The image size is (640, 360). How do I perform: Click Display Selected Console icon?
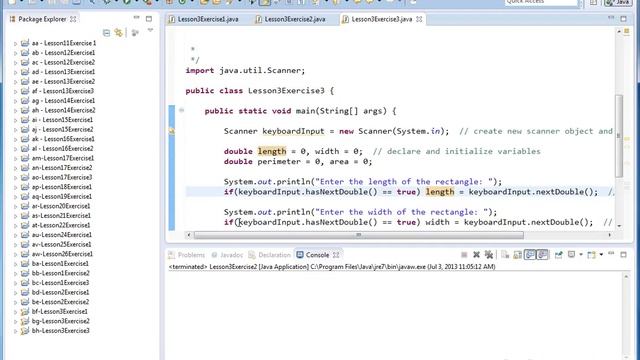point(571,255)
